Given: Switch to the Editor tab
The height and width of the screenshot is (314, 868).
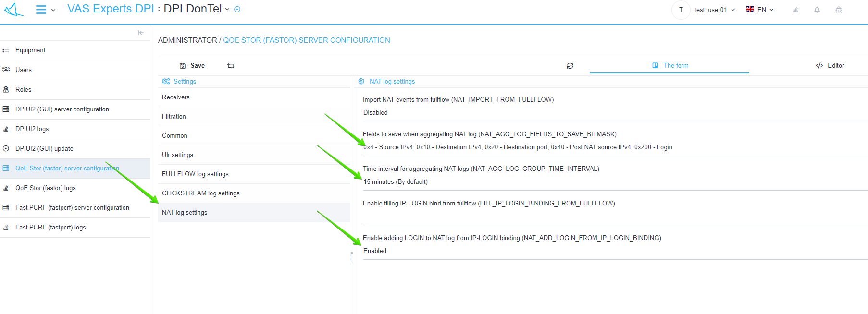Looking at the screenshot, I should point(830,66).
